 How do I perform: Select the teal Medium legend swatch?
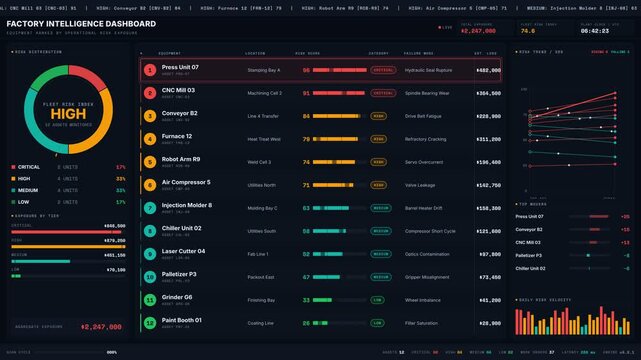tap(13, 190)
